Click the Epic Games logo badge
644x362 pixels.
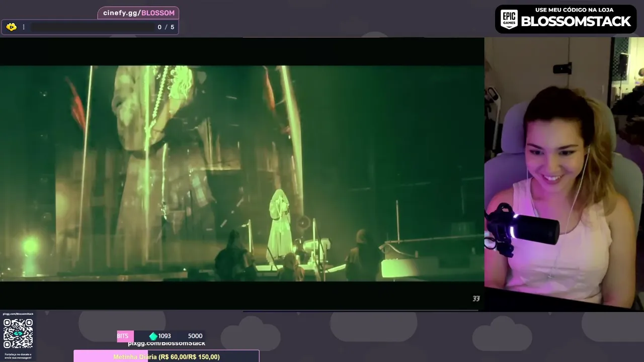(509, 20)
